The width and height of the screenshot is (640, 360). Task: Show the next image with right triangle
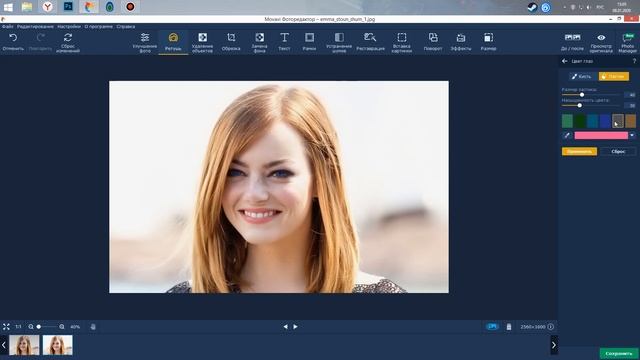pos(296,327)
